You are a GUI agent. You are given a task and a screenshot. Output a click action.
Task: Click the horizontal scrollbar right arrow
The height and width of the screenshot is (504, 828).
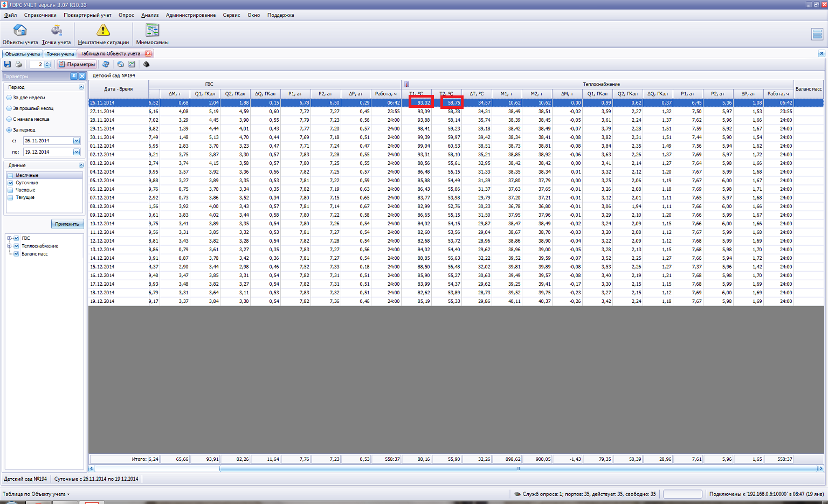click(x=821, y=468)
